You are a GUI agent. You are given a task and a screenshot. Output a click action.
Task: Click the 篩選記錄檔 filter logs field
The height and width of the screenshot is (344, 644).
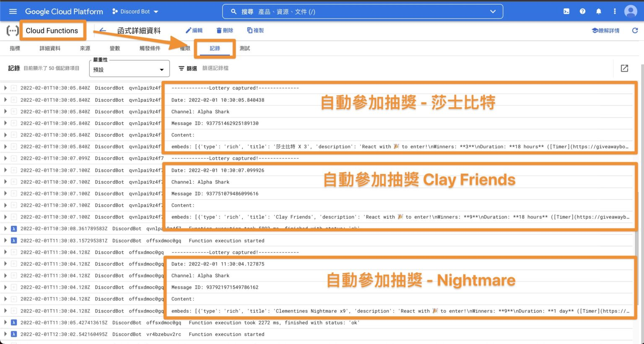tap(216, 68)
